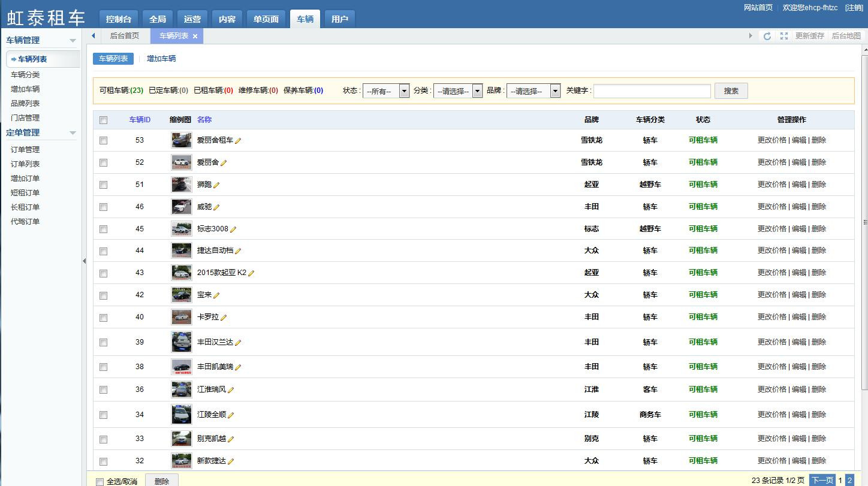The height and width of the screenshot is (486, 868).
Task: Collapse the left sidebar using splitter arrow
Action: 84,261
